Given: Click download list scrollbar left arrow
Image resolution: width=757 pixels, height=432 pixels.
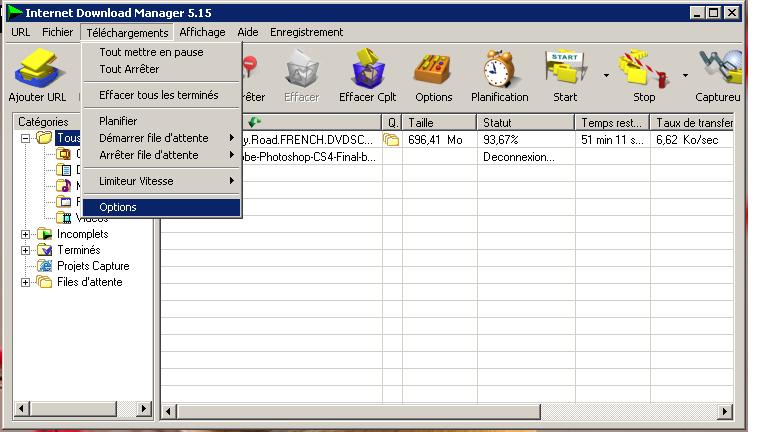Looking at the screenshot, I should (168, 412).
